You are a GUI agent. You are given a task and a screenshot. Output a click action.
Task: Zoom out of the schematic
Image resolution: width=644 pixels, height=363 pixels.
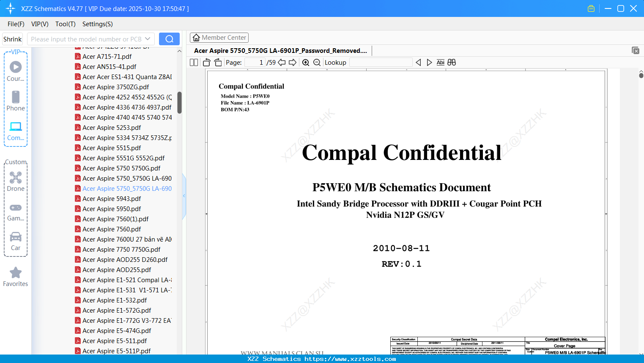tap(317, 63)
